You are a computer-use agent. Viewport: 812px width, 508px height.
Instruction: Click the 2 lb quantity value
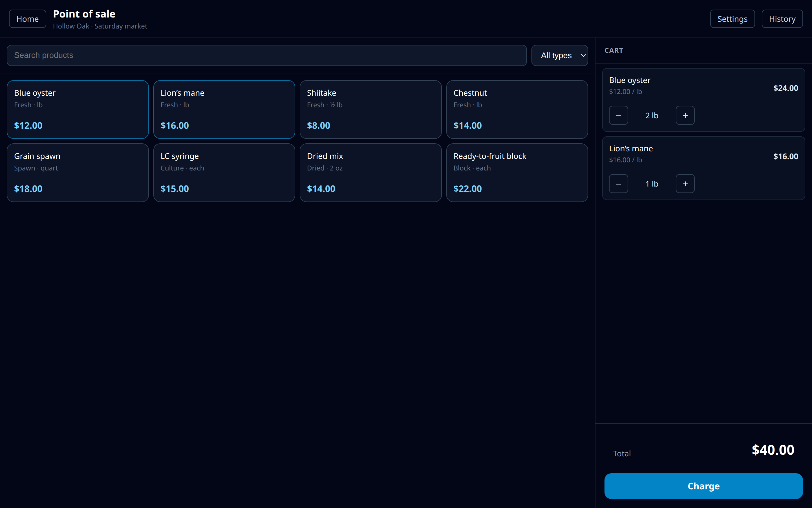[x=652, y=116]
